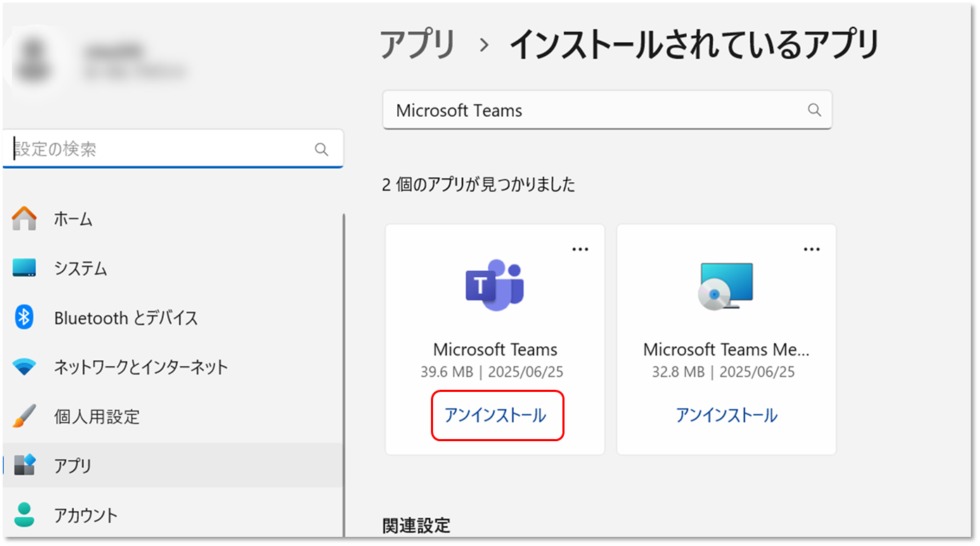Screen dimensions: 980x546
Task: Click the paintbrush personalization icon
Action: (x=25, y=416)
